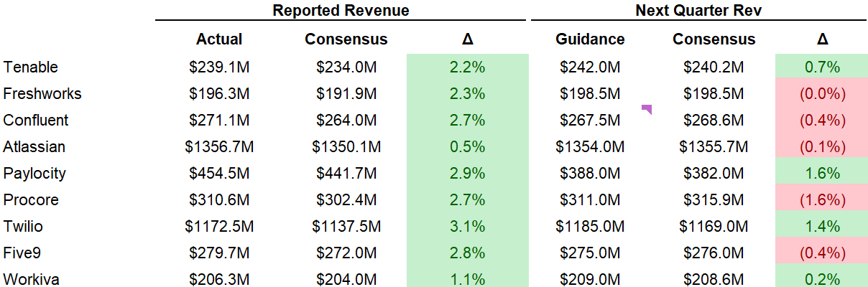Click Tenable actual revenue $239.1M
The width and height of the screenshot is (868, 287).
pos(219,67)
